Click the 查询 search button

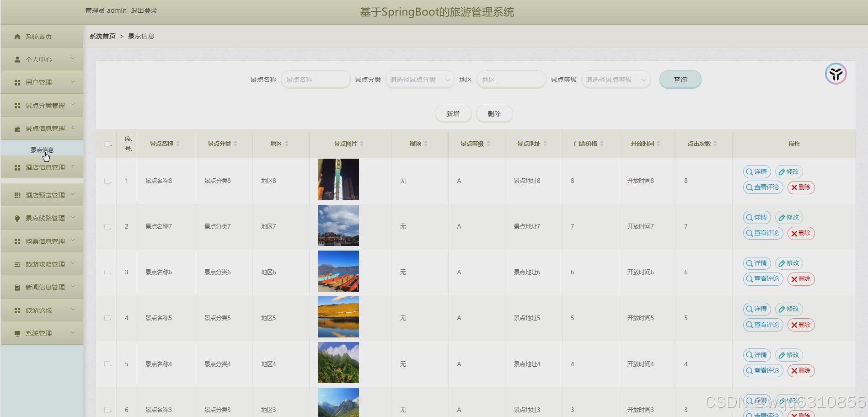[x=680, y=79]
